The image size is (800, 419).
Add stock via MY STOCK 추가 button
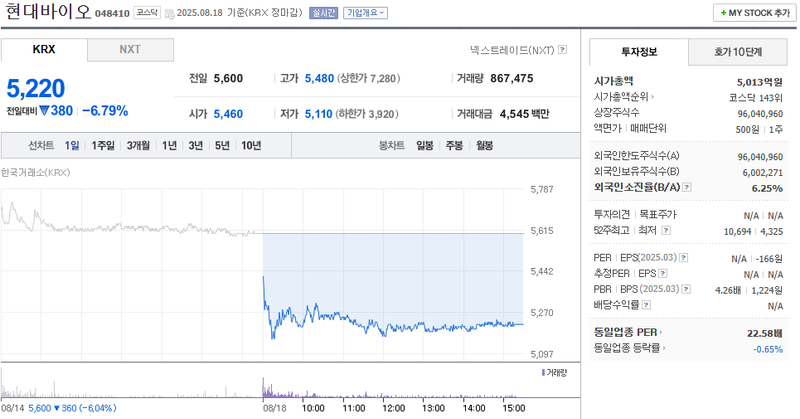(755, 13)
